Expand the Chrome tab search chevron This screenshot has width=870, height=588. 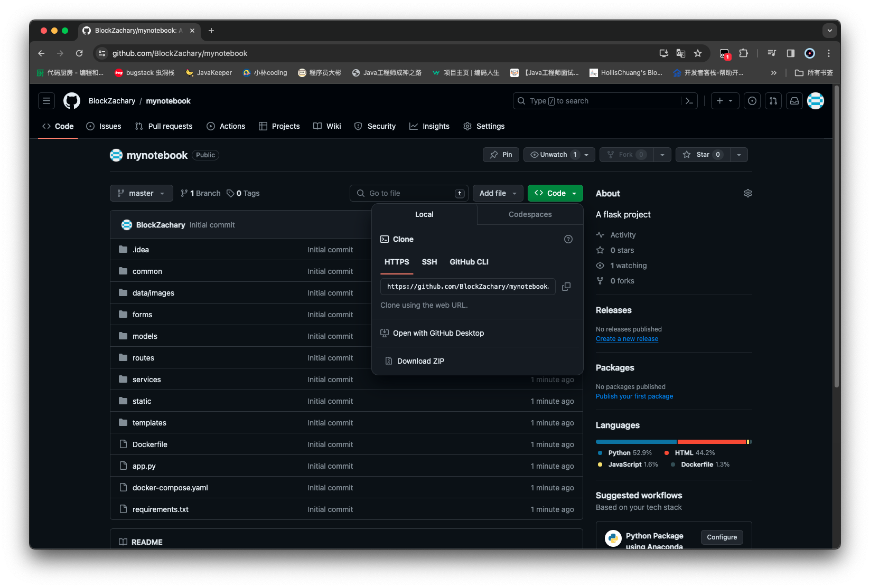[x=830, y=31]
